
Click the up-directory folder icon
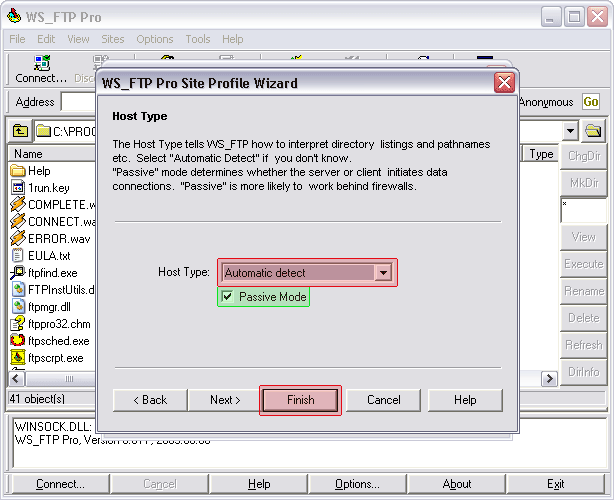(x=20, y=131)
